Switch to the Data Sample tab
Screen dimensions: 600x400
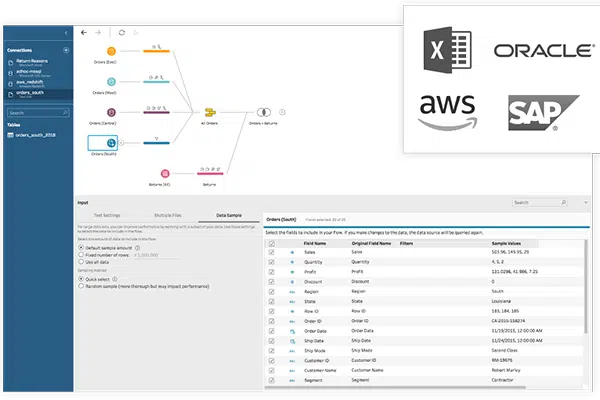tap(229, 215)
